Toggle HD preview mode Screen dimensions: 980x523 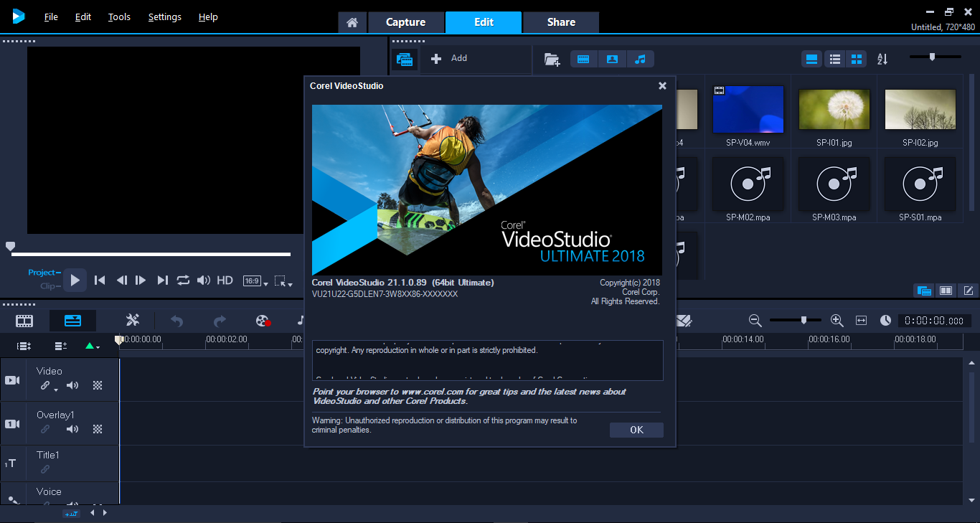(225, 281)
